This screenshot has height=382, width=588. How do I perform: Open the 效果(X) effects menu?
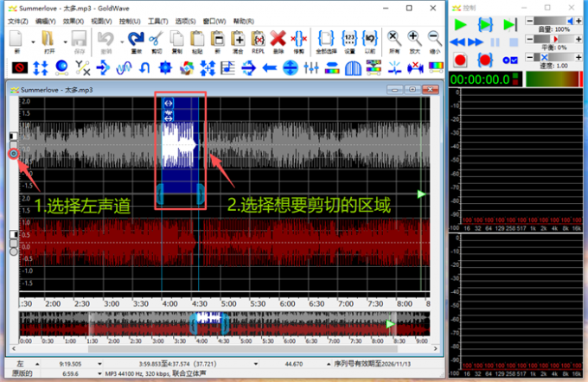coord(73,21)
